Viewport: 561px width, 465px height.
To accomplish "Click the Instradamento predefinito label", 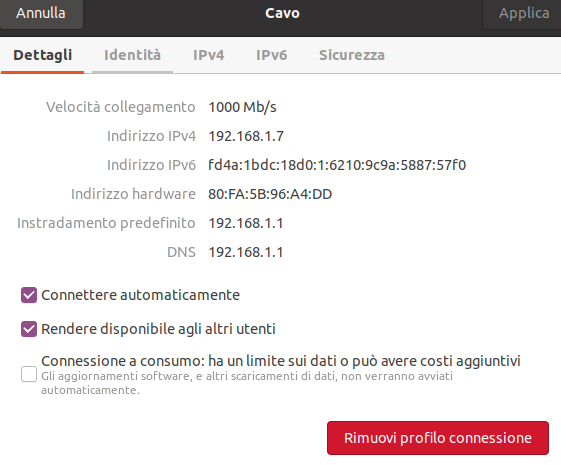I will click(x=106, y=223).
